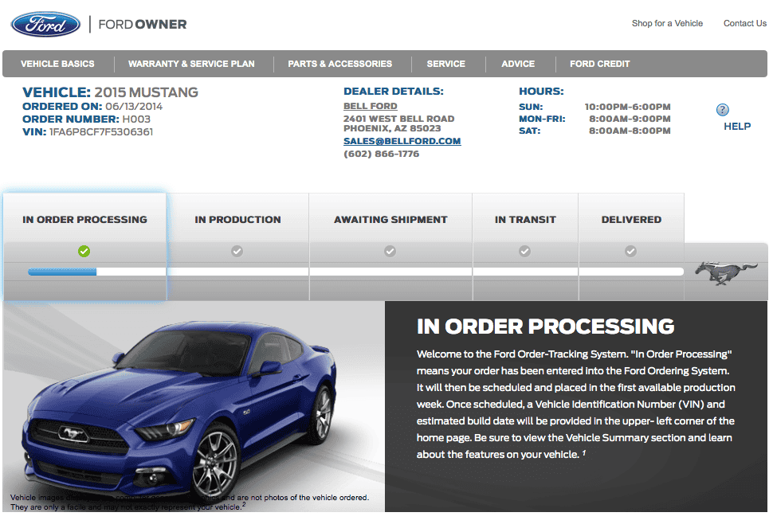773x532 pixels.
Task: Click the dealer phone (602) 866-1776
Action: click(381, 154)
